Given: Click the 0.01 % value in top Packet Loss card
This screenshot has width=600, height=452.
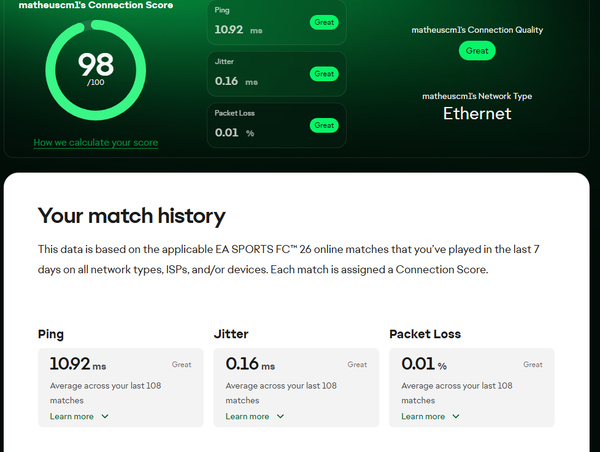Looking at the screenshot, I should tap(234, 132).
